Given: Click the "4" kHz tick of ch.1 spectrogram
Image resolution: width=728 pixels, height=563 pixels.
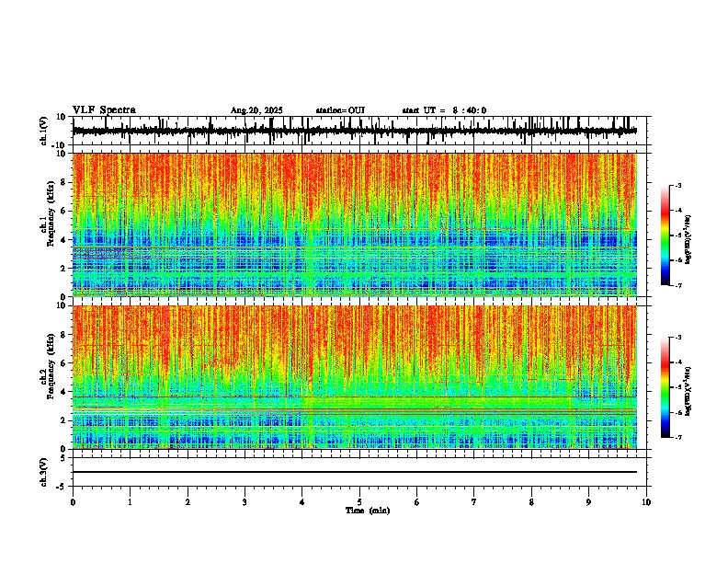Looking at the screenshot, I should 63,240.
